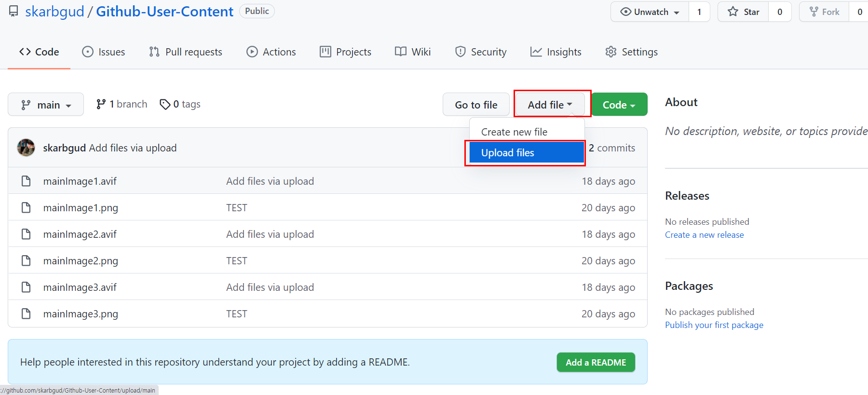The height and width of the screenshot is (395, 868).
Task: Open the Projects tab
Action: click(x=346, y=52)
